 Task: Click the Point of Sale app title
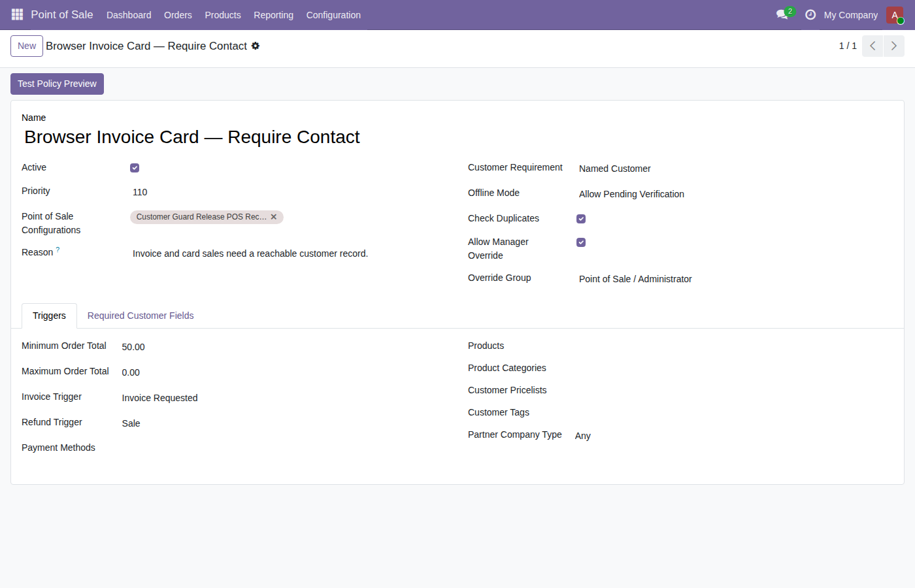(x=62, y=14)
